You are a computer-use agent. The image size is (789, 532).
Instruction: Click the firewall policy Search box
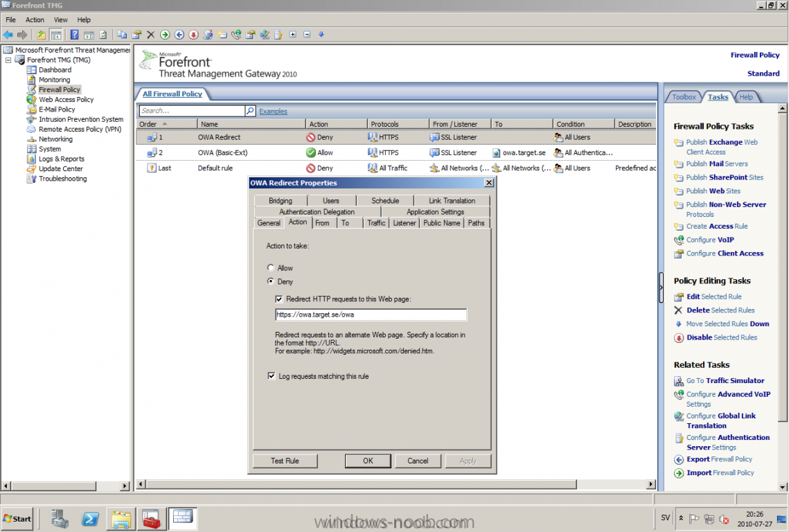[192, 111]
